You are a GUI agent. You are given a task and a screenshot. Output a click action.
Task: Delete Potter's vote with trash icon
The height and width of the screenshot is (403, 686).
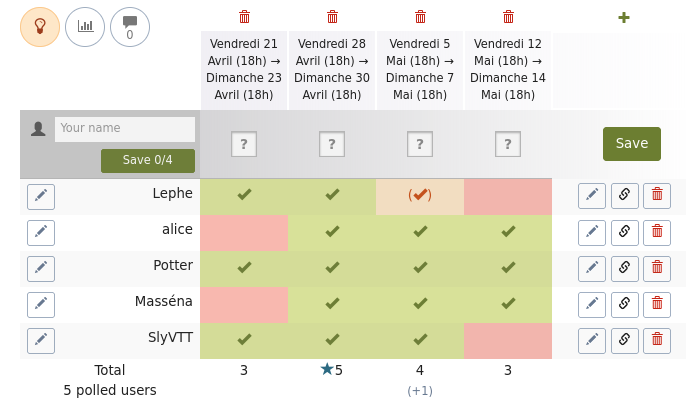[x=657, y=269]
